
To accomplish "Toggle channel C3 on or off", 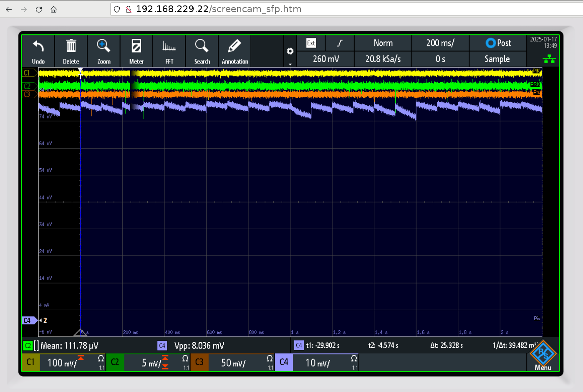I will 199,362.
